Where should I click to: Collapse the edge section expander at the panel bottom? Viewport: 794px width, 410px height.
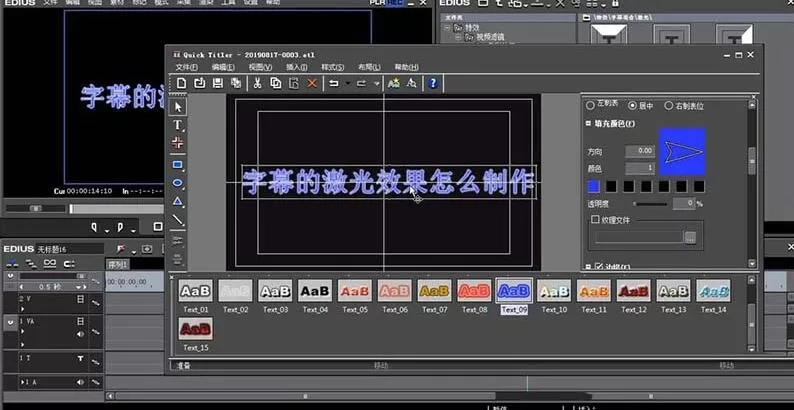click(588, 266)
